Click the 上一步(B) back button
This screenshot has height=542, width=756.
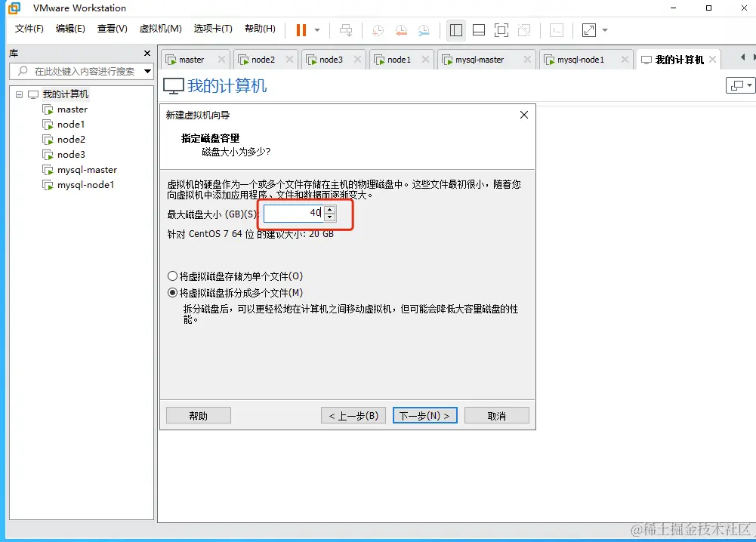353,416
